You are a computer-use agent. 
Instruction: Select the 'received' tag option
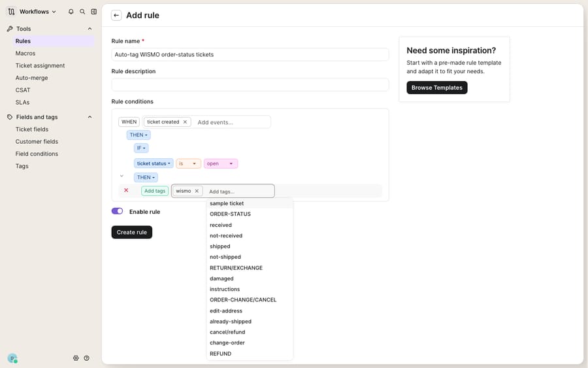point(250,225)
